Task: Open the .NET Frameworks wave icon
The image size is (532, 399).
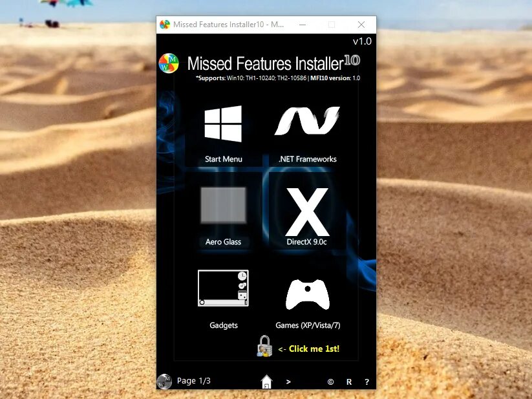Action: (307, 121)
